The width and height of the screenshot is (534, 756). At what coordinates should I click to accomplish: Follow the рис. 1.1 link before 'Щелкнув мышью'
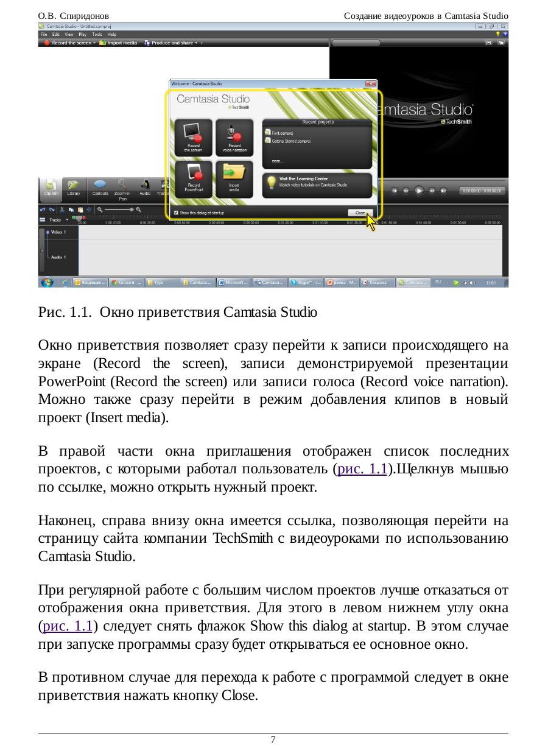[x=362, y=469]
